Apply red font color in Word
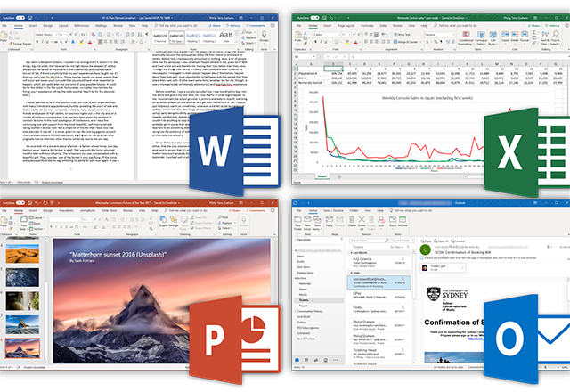The image size is (570, 392). [90, 42]
